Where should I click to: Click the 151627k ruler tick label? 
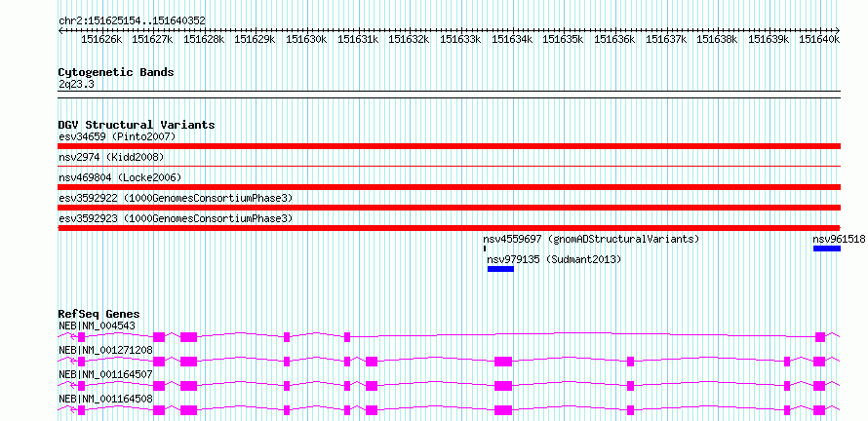tap(153, 39)
